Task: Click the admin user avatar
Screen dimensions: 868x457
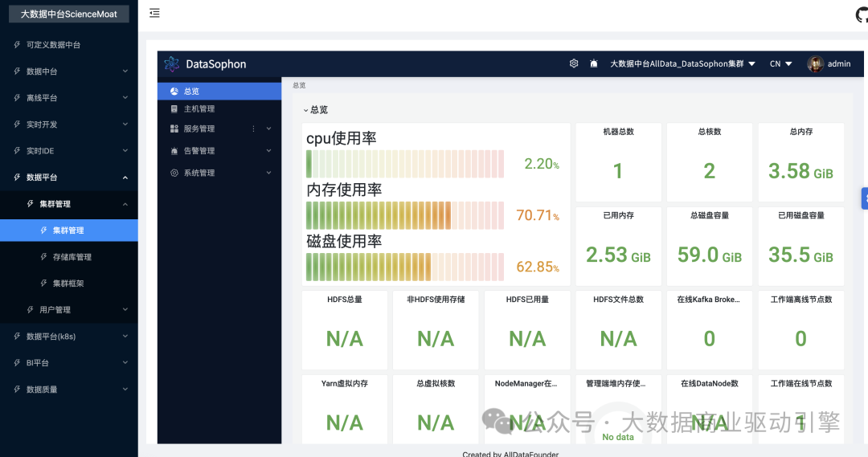Action: [816, 63]
